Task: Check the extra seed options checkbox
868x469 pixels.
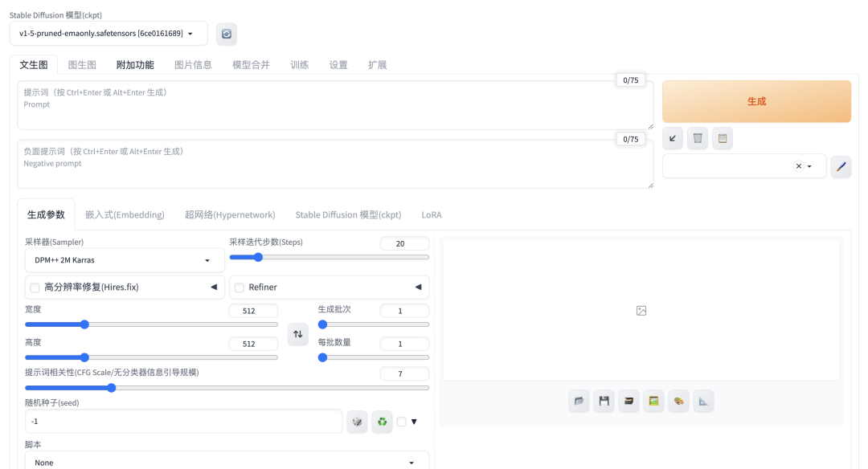Action: pos(402,422)
